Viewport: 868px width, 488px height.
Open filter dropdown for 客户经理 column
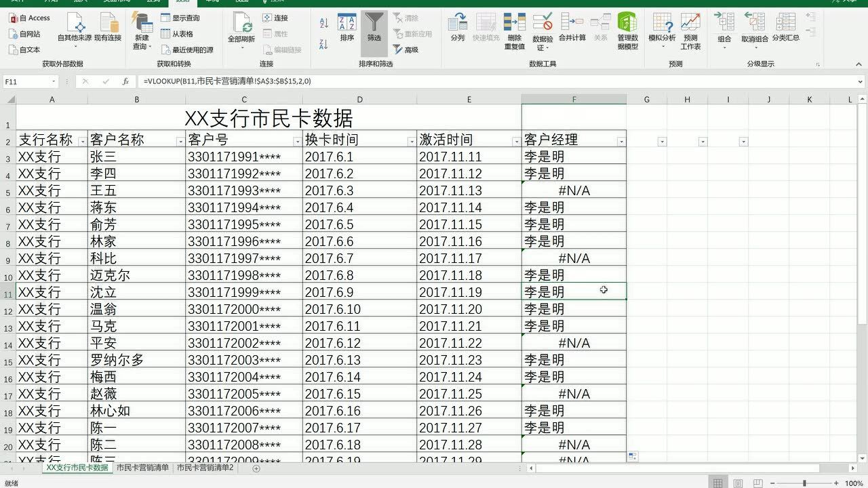click(x=621, y=141)
